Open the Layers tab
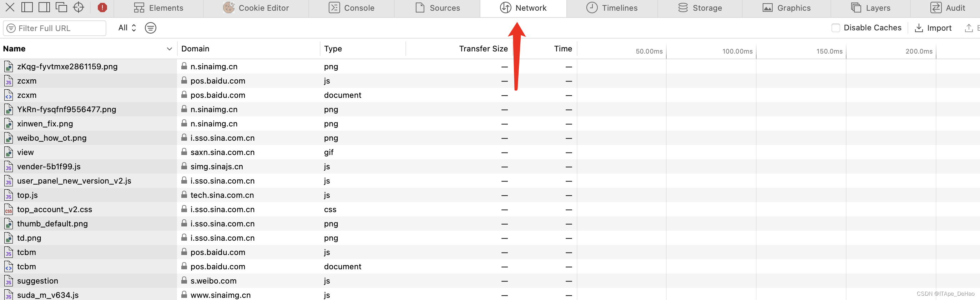Screen dimensions: 980x300 pos(871,8)
